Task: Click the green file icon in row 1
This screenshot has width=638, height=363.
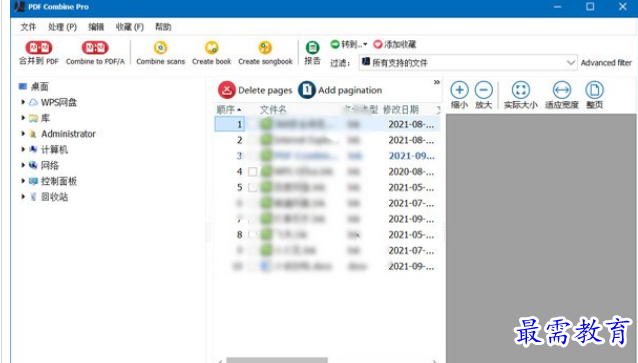Action: pos(266,124)
